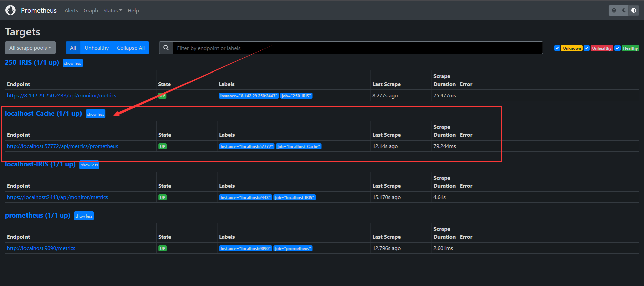Select the All targets filter

tap(73, 48)
